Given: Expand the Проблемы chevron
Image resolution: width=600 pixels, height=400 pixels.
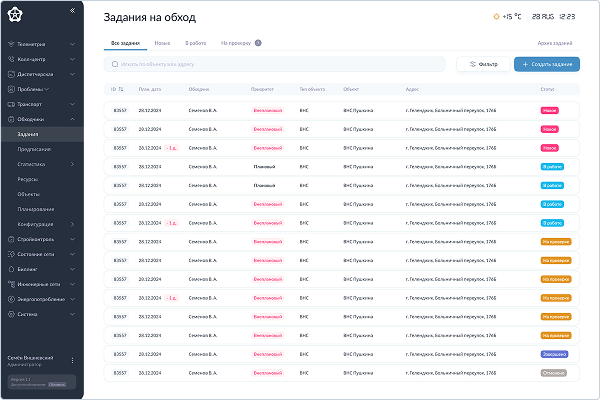Looking at the screenshot, I should [x=47, y=89].
